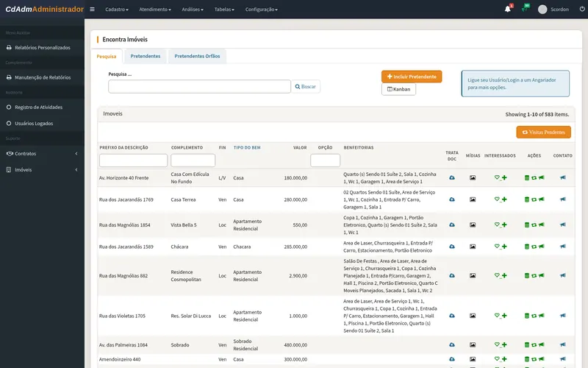Select the cell 'Res. Solar Di Lucca'
Image resolution: width=588 pixels, height=368 pixels.
pos(190,316)
